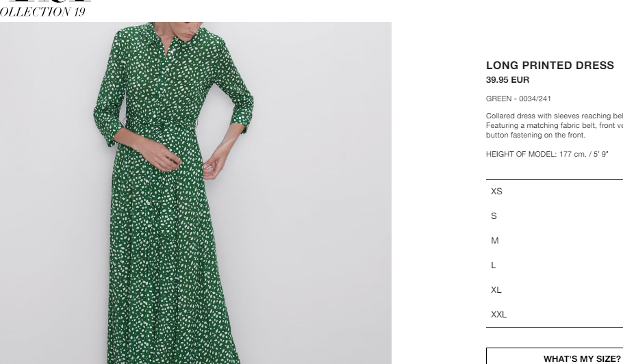Choose the XXL size
Image resolution: width=623 pixels, height=364 pixels.
click(555, 314)
